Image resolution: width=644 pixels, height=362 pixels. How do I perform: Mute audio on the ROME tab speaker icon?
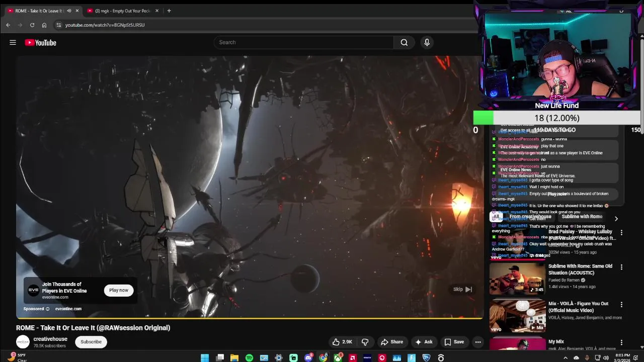69,11
